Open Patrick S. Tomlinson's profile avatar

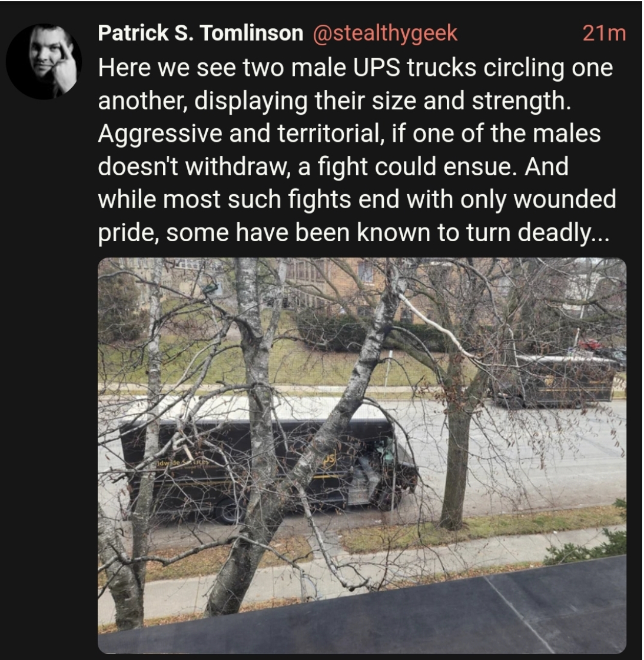coord(44,61)
